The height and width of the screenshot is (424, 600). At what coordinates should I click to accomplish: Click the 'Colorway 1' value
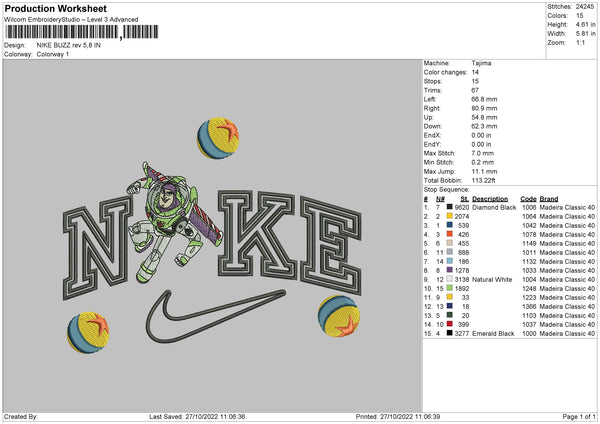click(x=53, y=54)
